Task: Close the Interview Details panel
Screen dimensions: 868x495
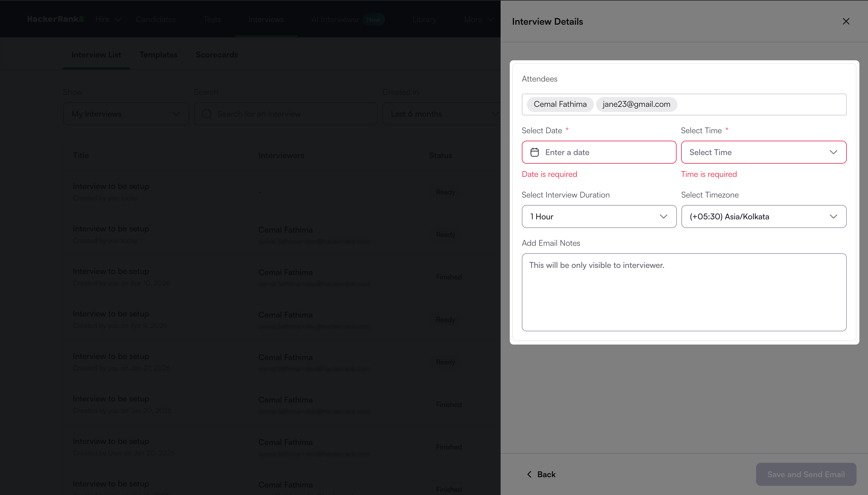Action: 846,22
